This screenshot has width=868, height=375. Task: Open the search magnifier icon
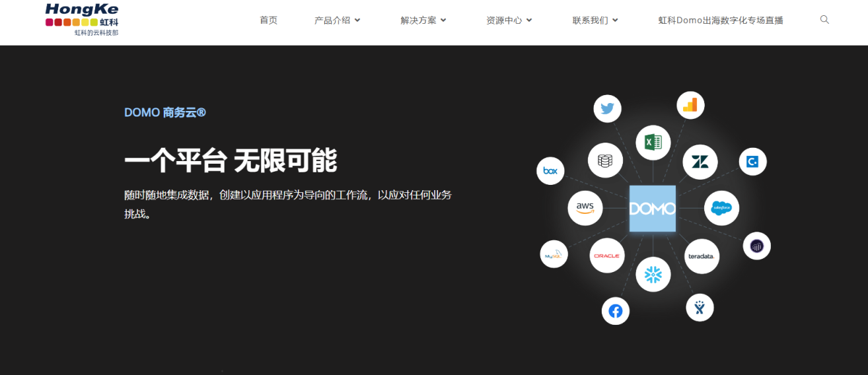coord(824,20)
